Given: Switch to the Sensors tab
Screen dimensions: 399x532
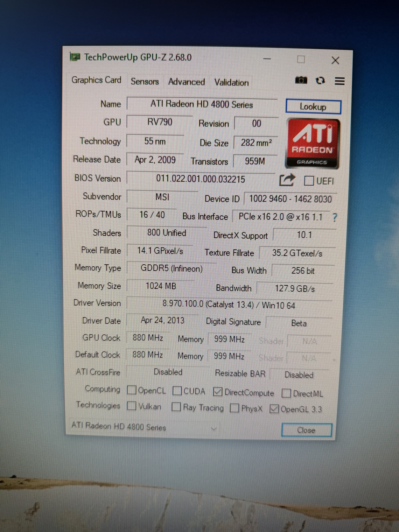Looking at the screenshot, I should point(145,81).
